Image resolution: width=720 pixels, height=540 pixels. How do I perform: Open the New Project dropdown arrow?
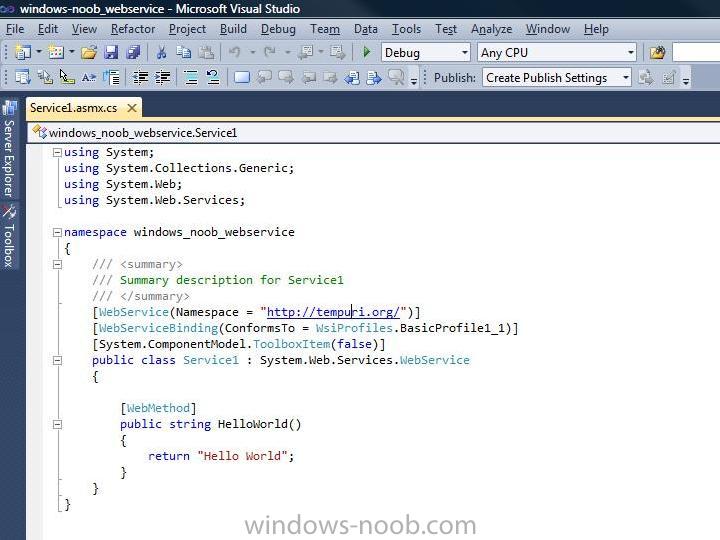point(39,52)
